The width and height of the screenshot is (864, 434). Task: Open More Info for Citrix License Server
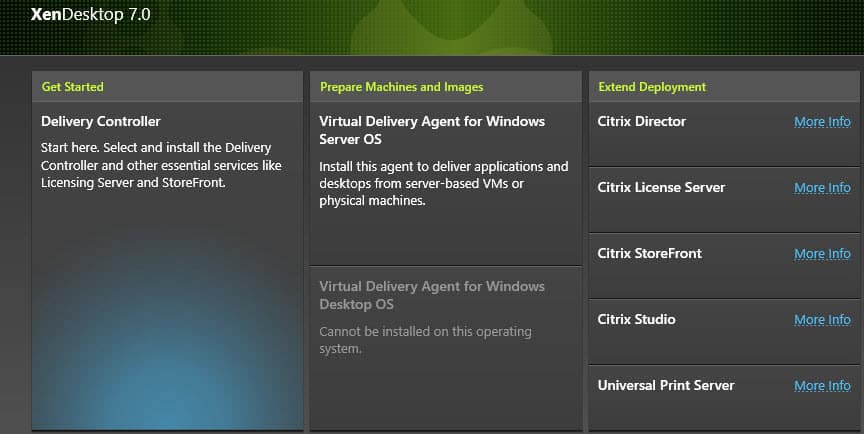[822, 188]
